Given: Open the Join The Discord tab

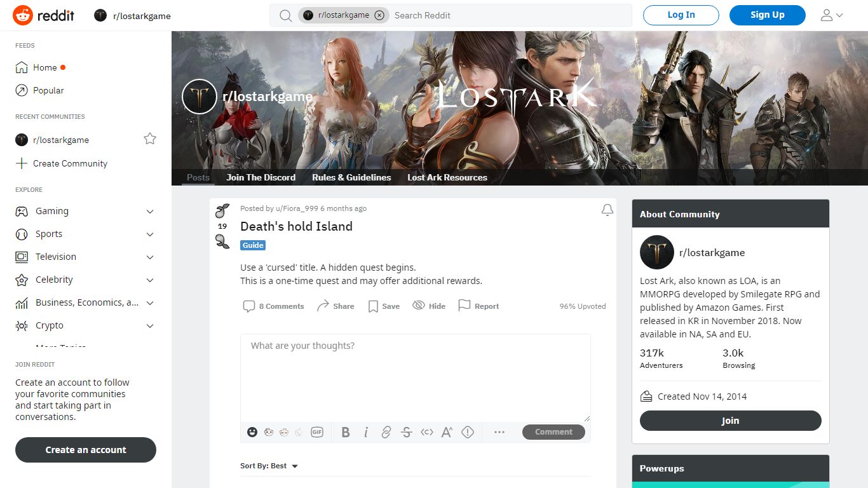Looking at the screenshot, I should coord(261,177).
